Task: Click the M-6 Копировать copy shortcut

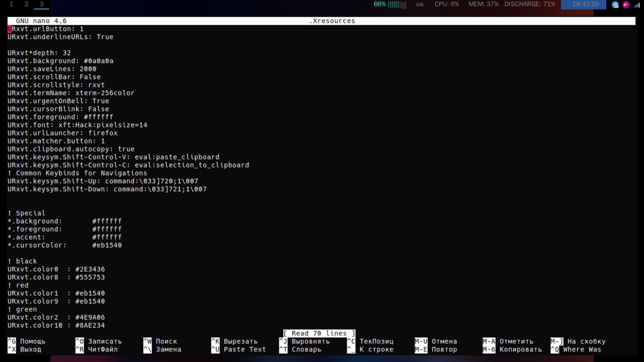Action: click(x=512, y=349)
